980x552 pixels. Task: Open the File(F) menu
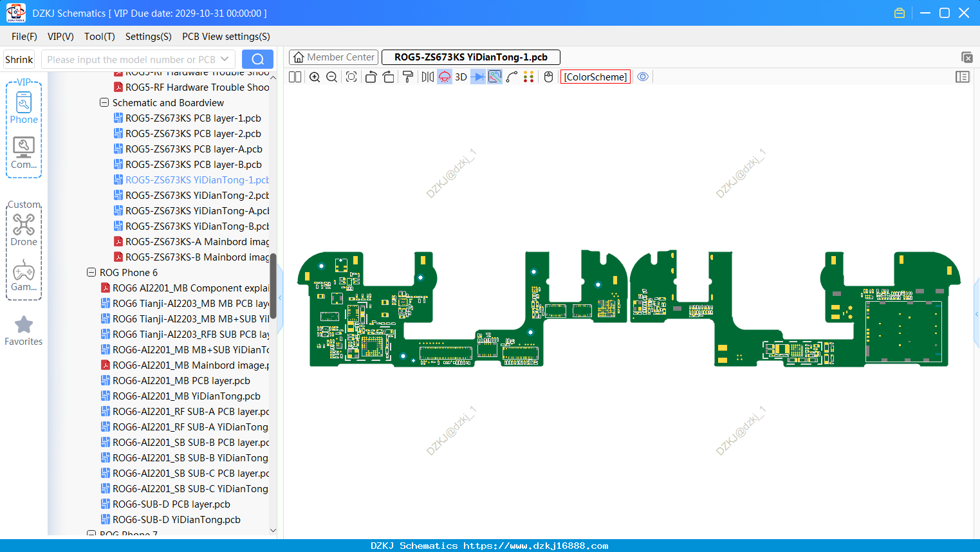24,37
